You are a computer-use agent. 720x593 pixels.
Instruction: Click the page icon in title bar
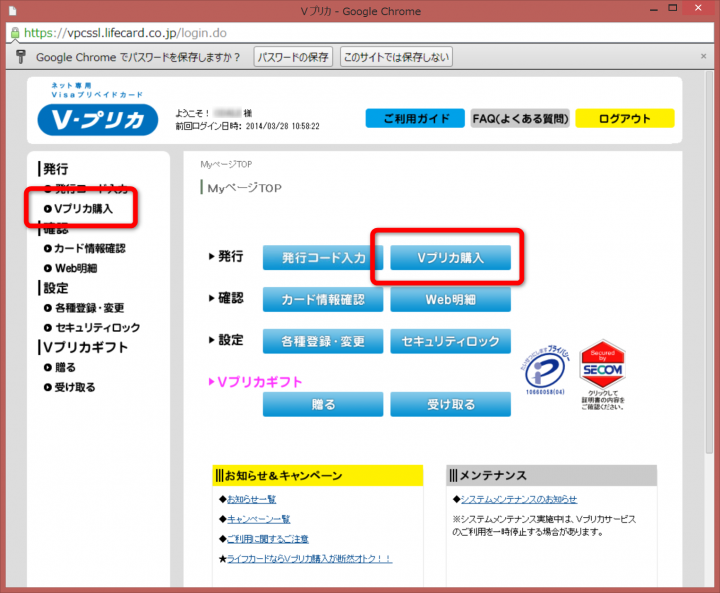[12, 11]
